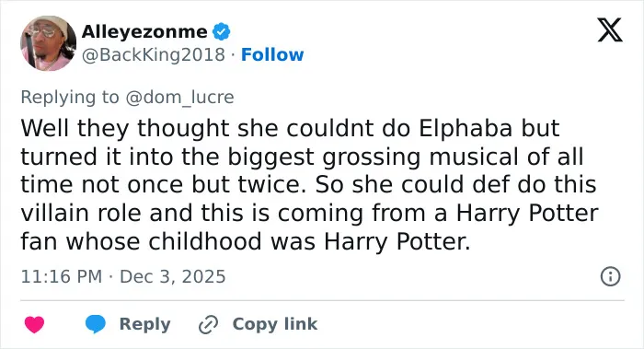Viewport: 644px width, 349px height.
Task: Click the Dec 3, 2025 date
Action: tap(173, 276)
